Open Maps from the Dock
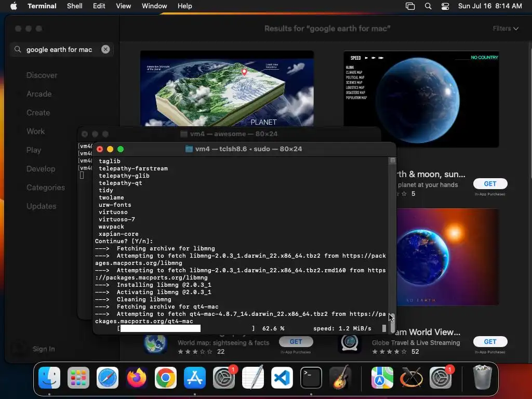 (x=382, y=378)
